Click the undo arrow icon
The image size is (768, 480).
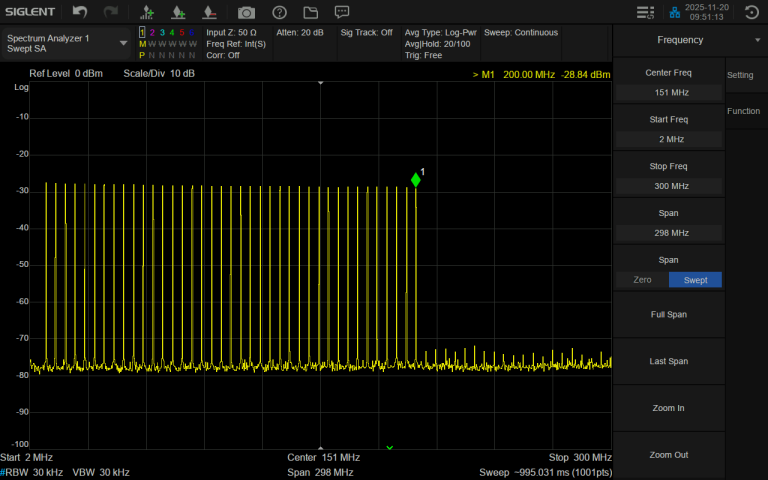(x=80, y=12)
